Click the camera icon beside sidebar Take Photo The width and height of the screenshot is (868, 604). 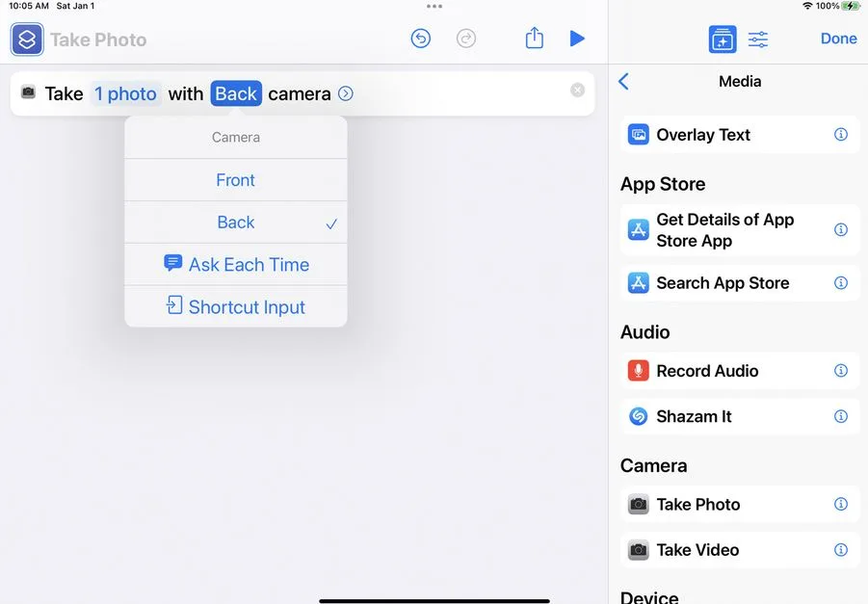coord(639,505)
